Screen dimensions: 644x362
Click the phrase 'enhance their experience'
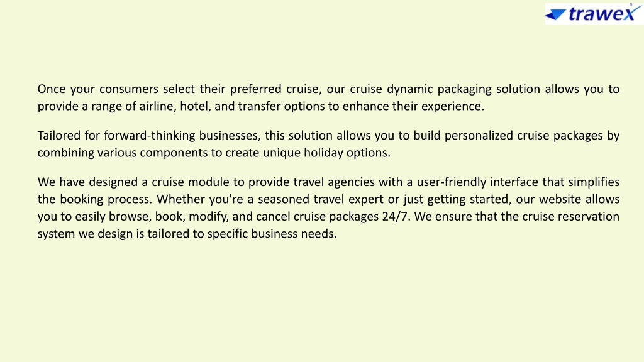[x=413, y=106]
